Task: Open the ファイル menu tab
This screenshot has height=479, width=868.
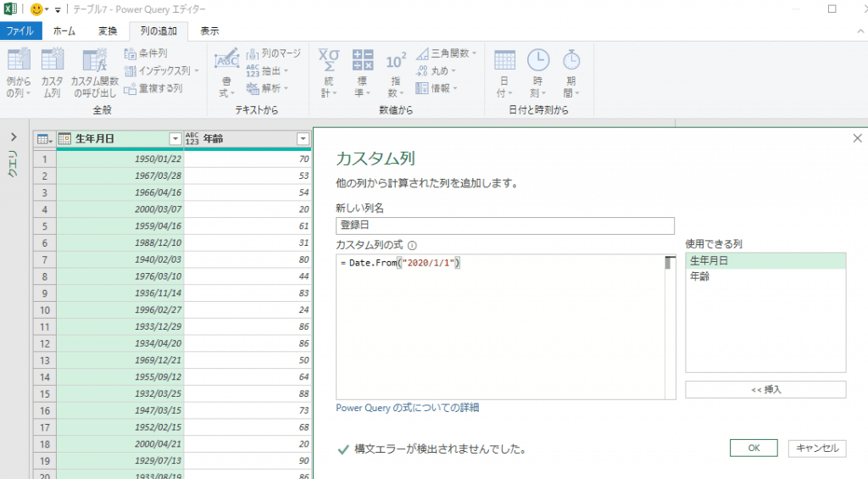Action: 20,31
